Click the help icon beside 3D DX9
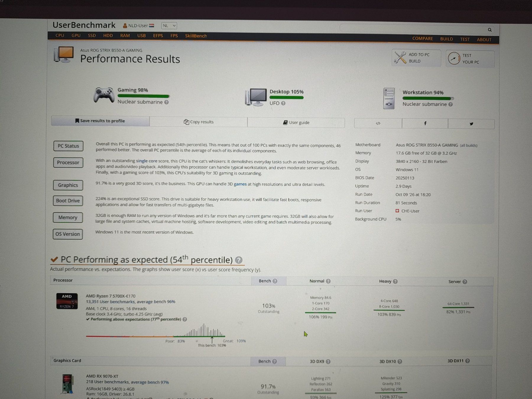This screenshot has width=532, height=399. click(328, 361)
